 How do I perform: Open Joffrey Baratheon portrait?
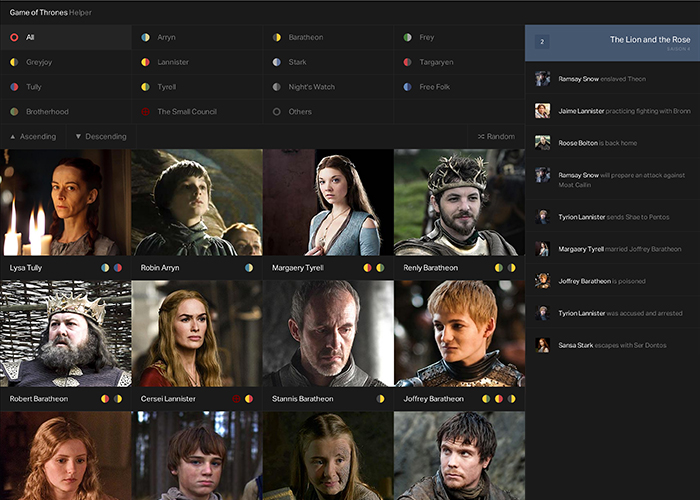[459, 333]
